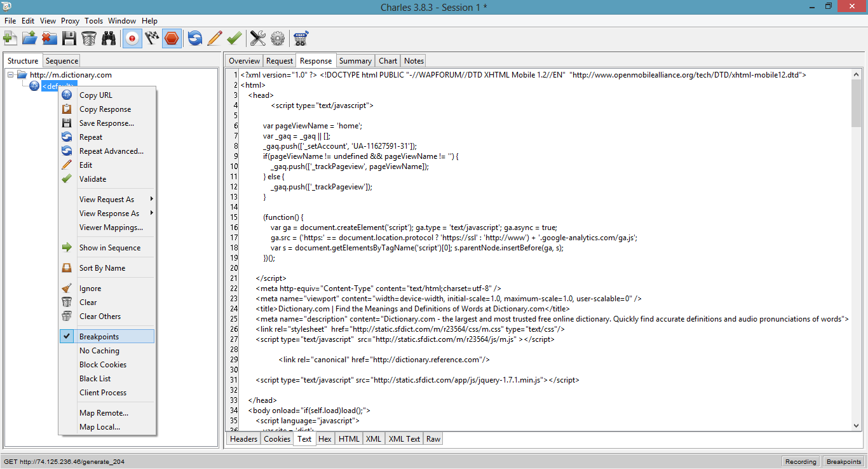Open the View menu
This screenshot has width=868, height=469.
[48, 21]
